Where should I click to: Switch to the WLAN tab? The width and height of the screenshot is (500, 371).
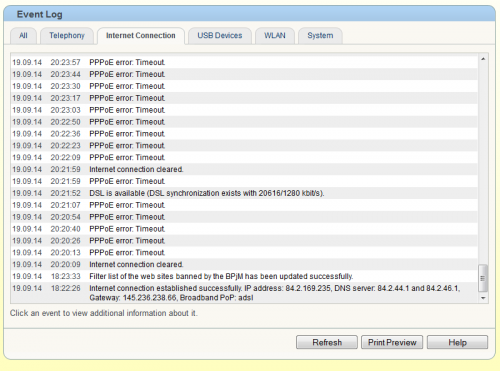click(275, 36)
